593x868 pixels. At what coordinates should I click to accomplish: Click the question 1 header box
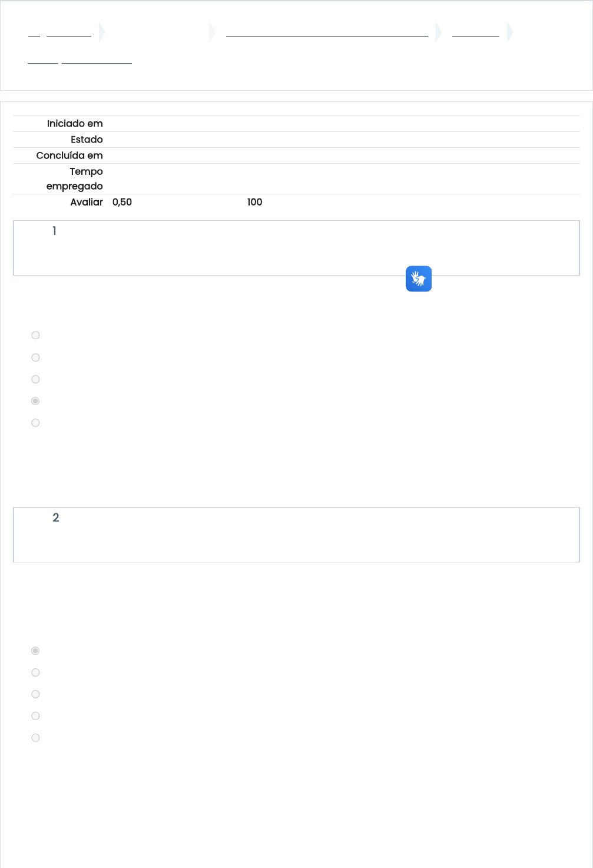[296, 248]
